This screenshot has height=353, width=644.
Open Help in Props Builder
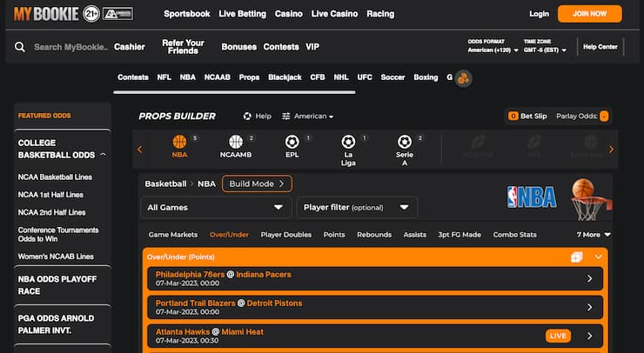coord(258,117)
